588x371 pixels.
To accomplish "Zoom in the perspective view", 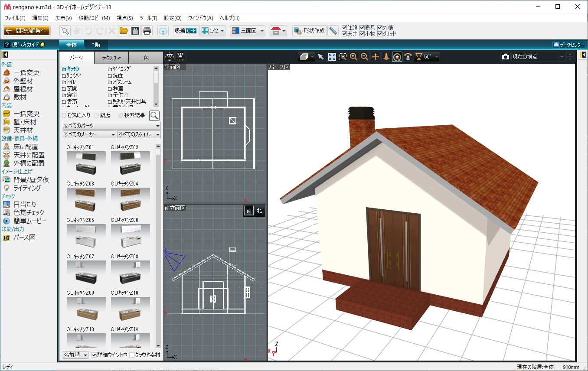I will 354,57.
